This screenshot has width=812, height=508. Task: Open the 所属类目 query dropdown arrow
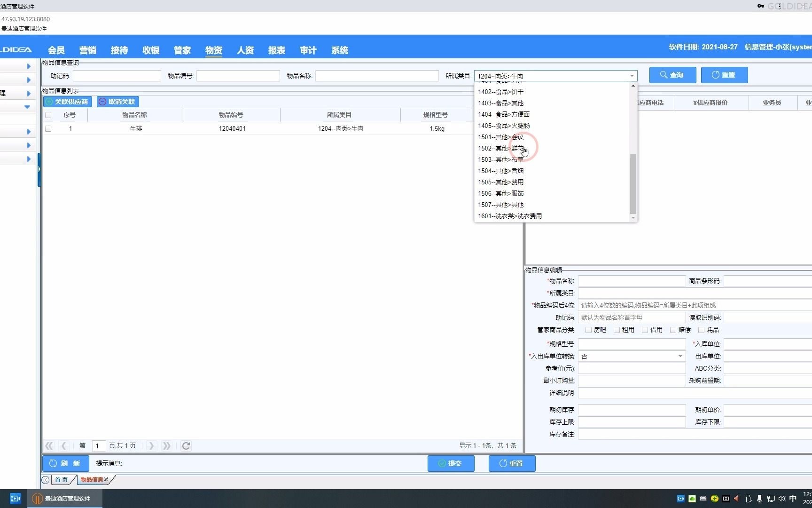632,76
